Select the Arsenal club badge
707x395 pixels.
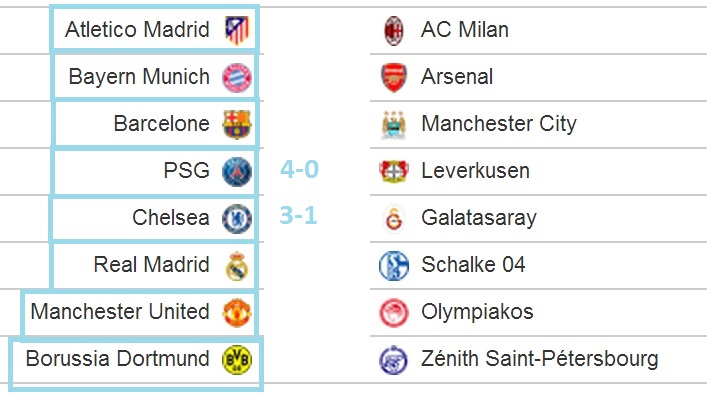click(x=394, y=78)
